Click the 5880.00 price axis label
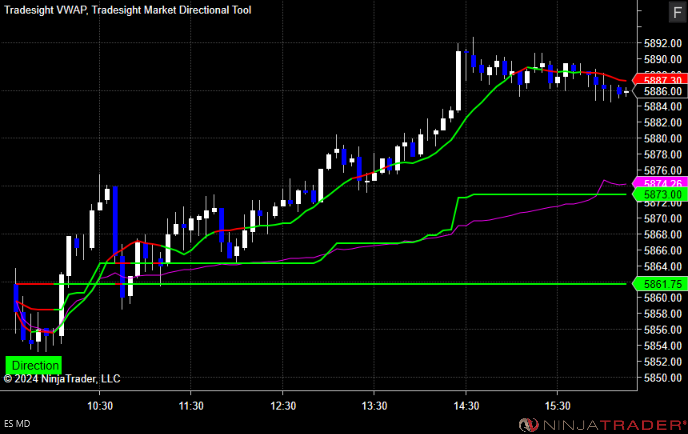Screen dimensions: 688x434 [663, 139]
